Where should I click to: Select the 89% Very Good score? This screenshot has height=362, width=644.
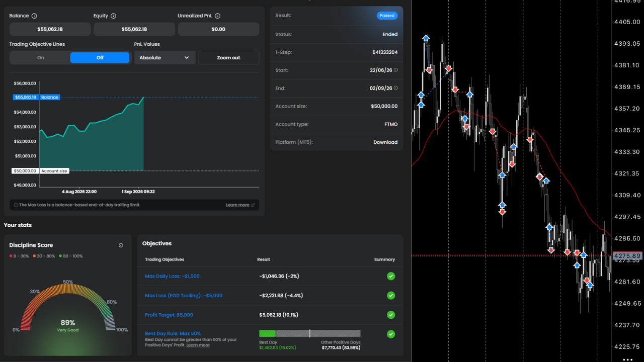pyautogui.click(x=68, y=325)
